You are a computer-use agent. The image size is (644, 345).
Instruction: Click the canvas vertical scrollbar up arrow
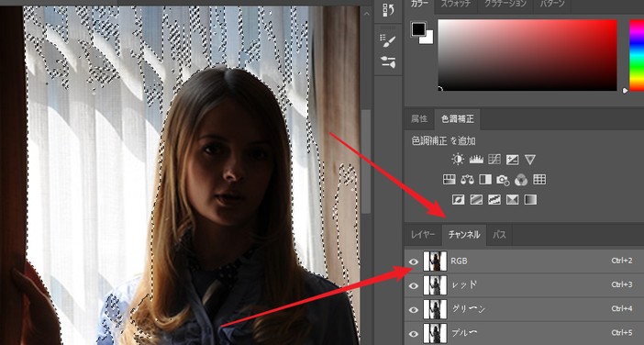(x=366, y=14)
